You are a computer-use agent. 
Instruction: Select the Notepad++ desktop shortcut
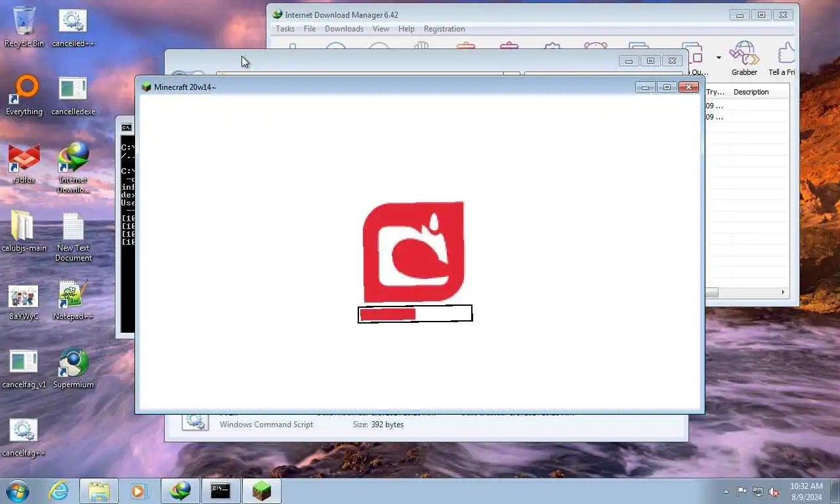[x=73, y=301]
